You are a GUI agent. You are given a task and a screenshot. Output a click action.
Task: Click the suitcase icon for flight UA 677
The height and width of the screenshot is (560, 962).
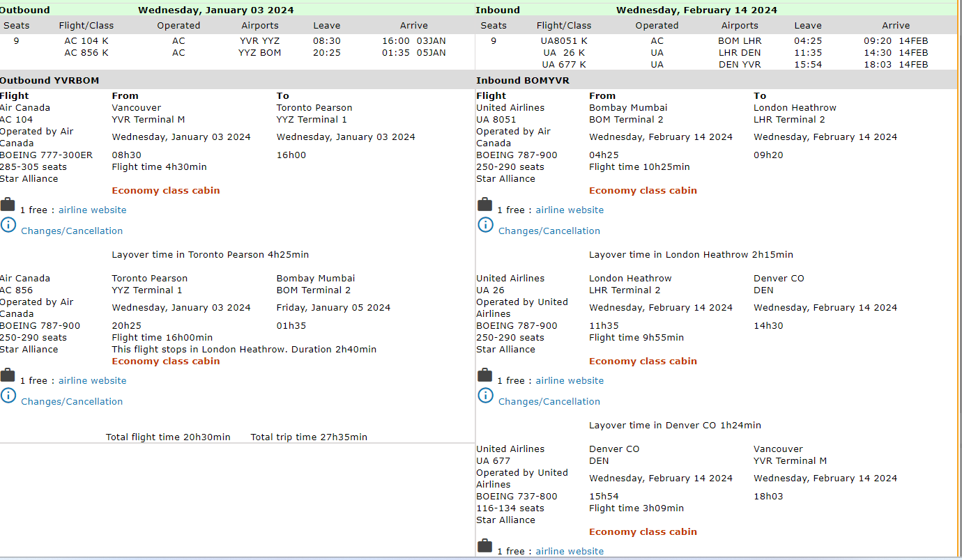484,546
